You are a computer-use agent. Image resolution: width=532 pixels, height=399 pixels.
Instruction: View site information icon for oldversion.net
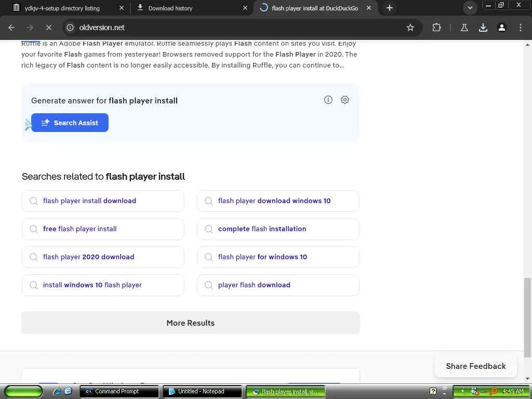[x=70, y=28]
